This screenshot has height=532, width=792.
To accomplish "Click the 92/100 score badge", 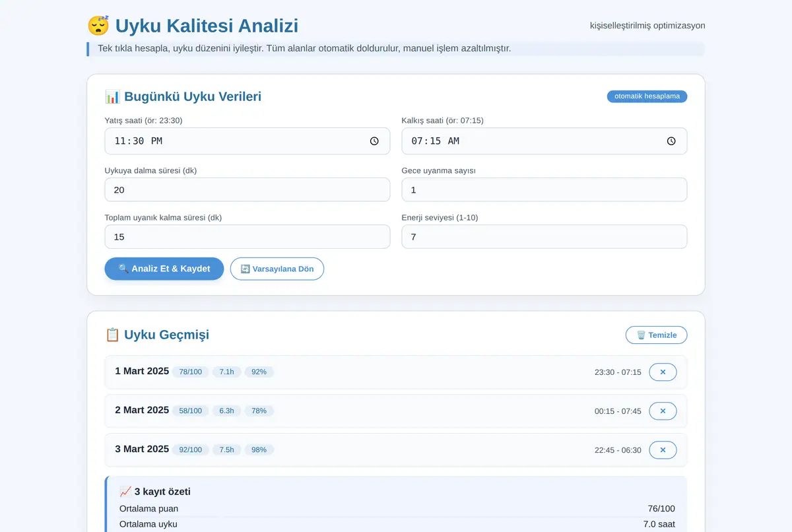I will 191,450.
